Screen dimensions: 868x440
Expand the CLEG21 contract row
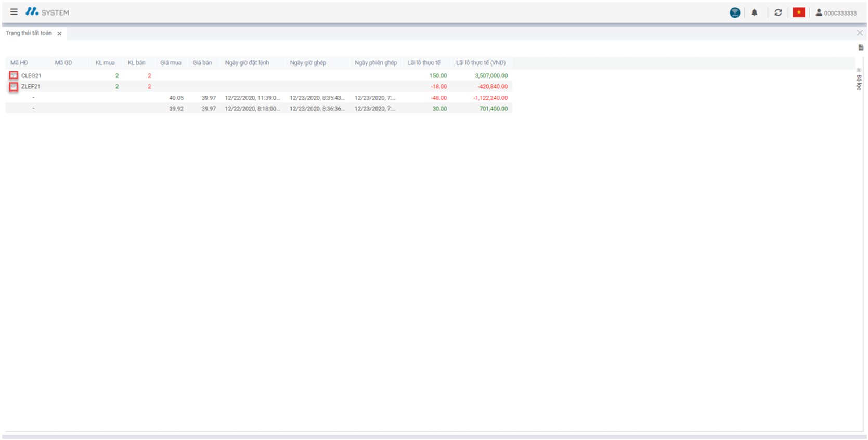pos(14,76)
